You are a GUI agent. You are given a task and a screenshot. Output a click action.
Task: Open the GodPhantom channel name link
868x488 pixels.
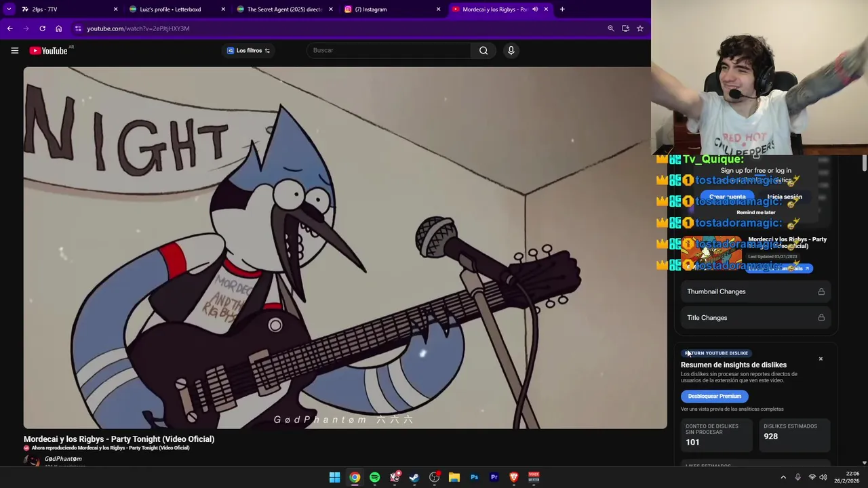pos(63,459)
